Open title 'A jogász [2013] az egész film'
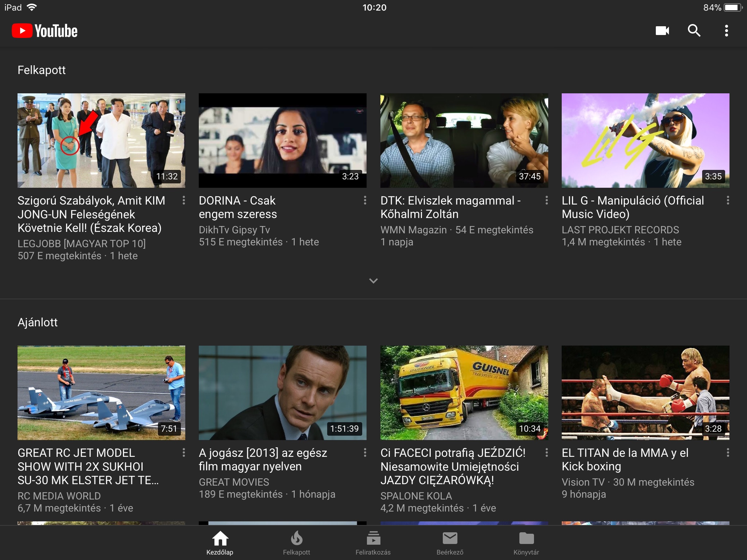Viewport: 747px width, 560px height. pyautogui.click(x=263, y=459)
